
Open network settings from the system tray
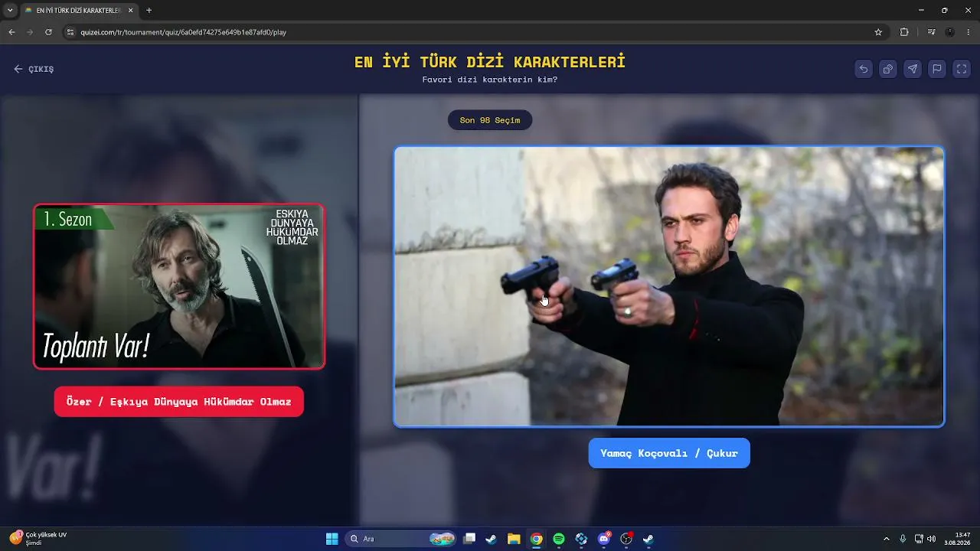(919, 539)
